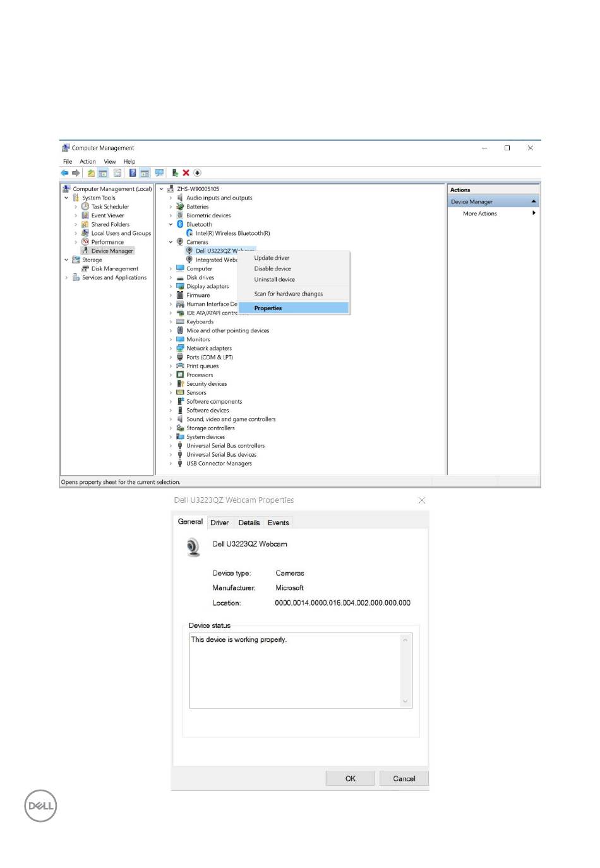Expand Services and Applications
The width and height of the screenshot is (600, 868).
66,277
